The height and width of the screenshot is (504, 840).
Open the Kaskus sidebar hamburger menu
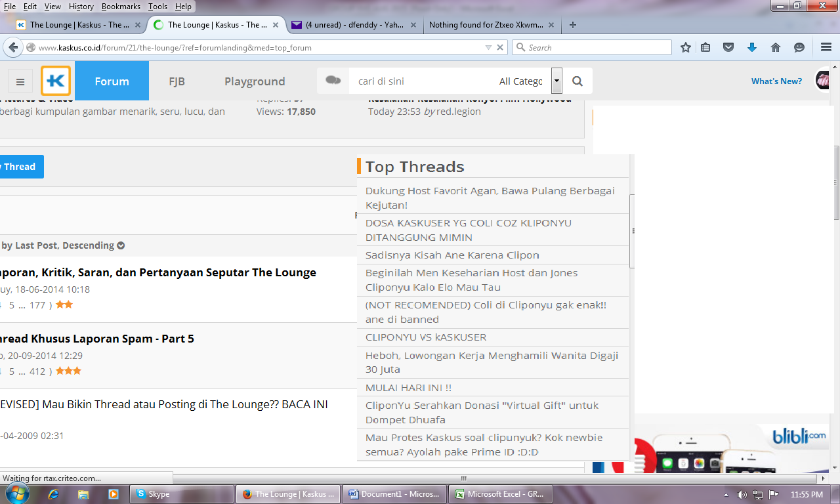pyautogui.click(x=20, y=82)
